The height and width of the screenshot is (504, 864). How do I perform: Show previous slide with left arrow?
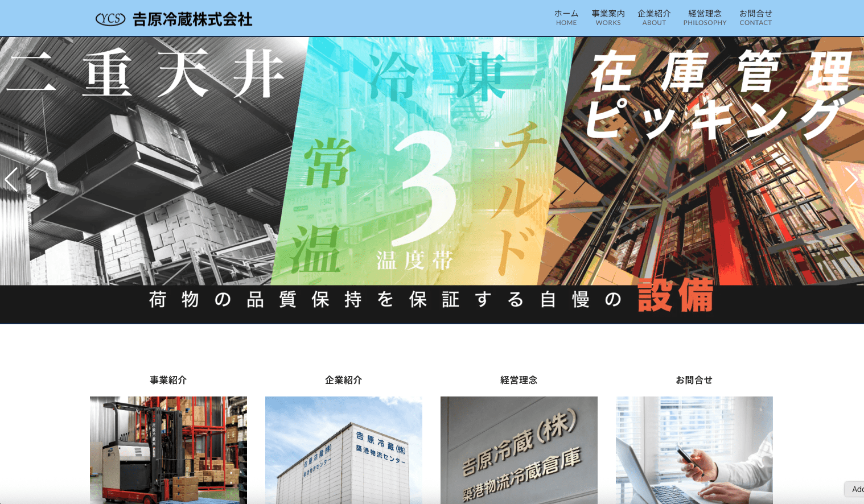[x=11, y=180]
